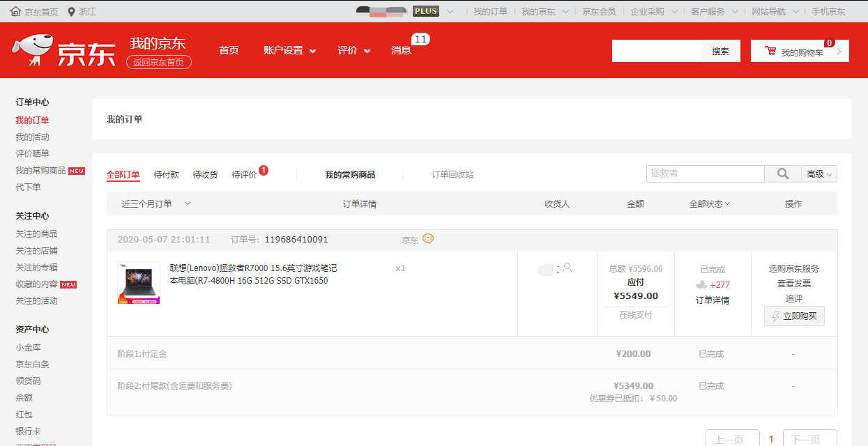This screenshot has height=446, width=868.
Task: Open 评价晒单 in the sidebar
Action: pos(33,154)
